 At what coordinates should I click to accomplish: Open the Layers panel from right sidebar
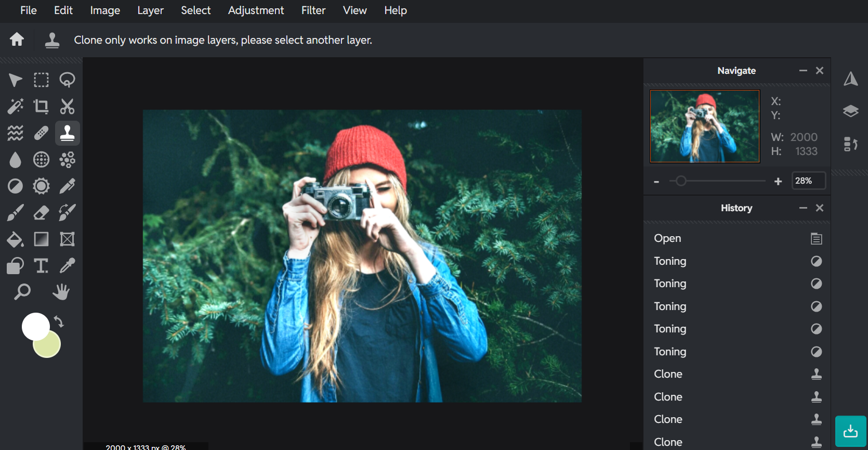point(850,111)
